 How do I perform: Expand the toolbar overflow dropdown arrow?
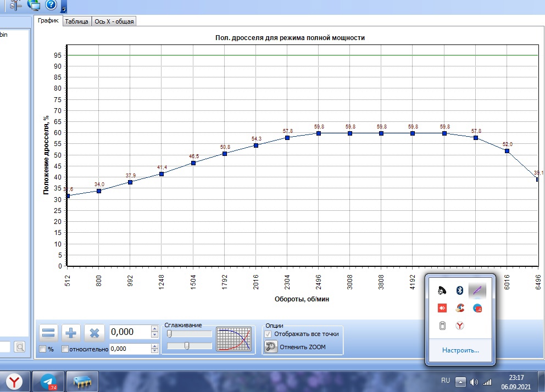[64, 9]
